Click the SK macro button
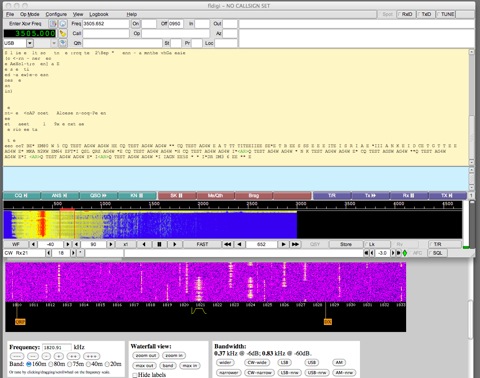Screen dimensions: 480x378 (177, 195)
